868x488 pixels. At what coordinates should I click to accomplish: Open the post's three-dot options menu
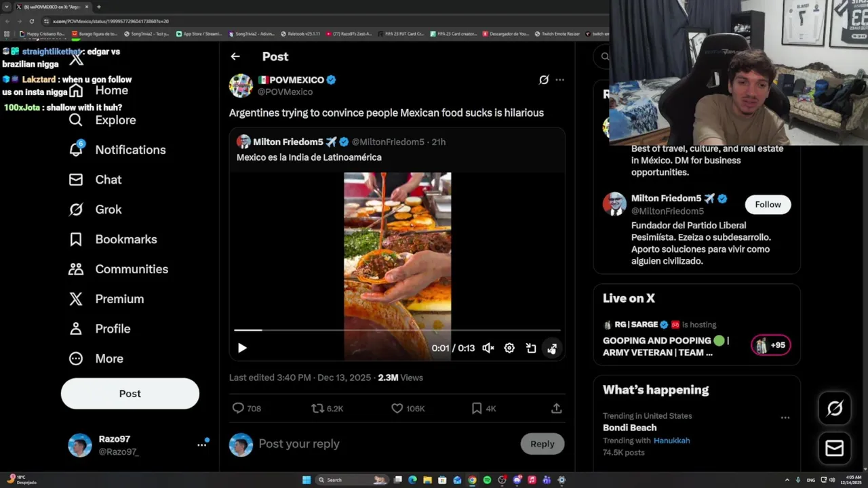pyautogui.click(x=559, y=80)
